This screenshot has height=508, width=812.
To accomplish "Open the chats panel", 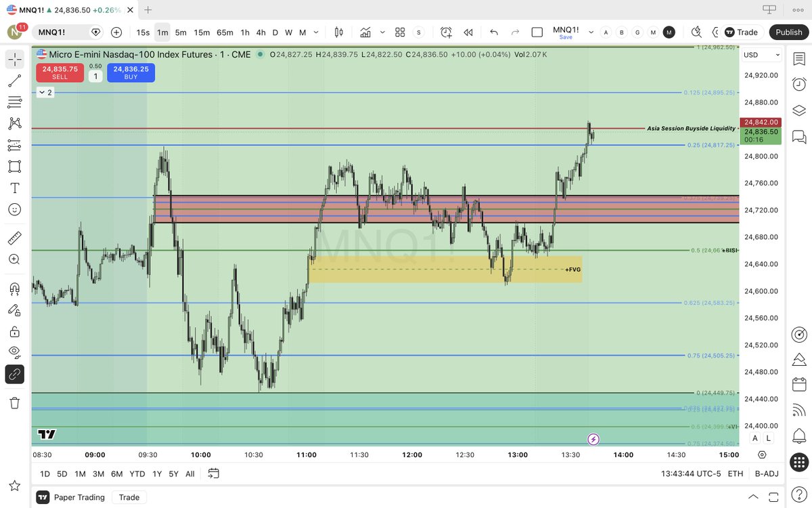I will (x=799, y=136).
